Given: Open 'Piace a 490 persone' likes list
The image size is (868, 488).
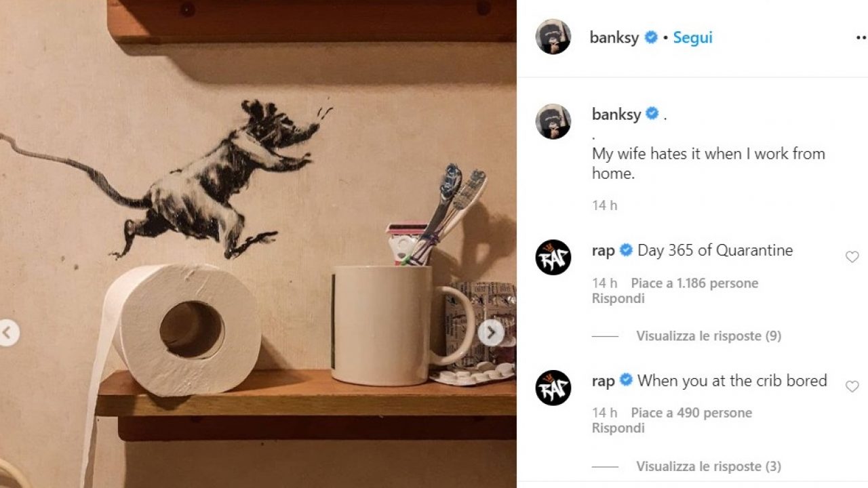Looking at the screenshot, I should (691, 413).
